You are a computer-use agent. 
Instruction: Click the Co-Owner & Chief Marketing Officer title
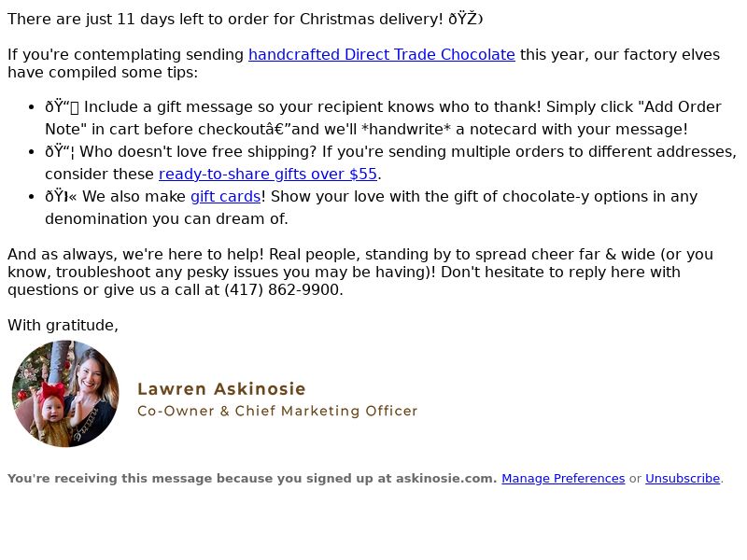pos(277,411)
